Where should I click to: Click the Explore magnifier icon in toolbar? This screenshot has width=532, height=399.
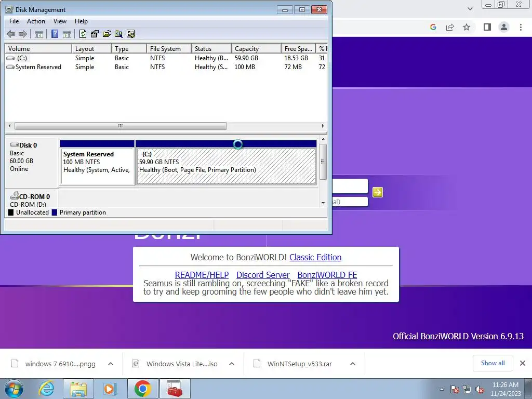118,34
